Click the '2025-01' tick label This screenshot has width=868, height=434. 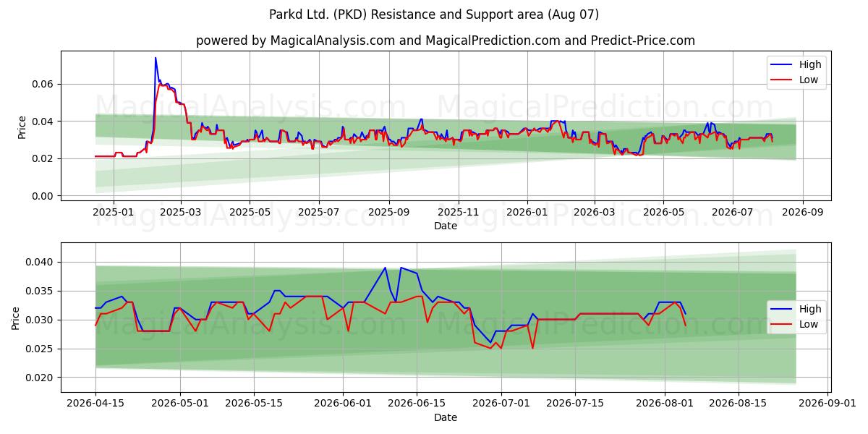[x=114, y=213]
